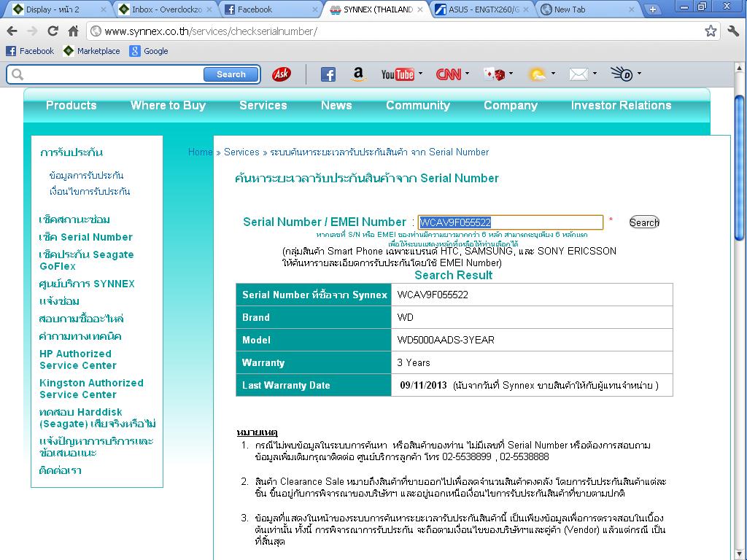Click the Search button beside the serial number field
This screenshot has height=560, width=747.
tap(644, 222)
